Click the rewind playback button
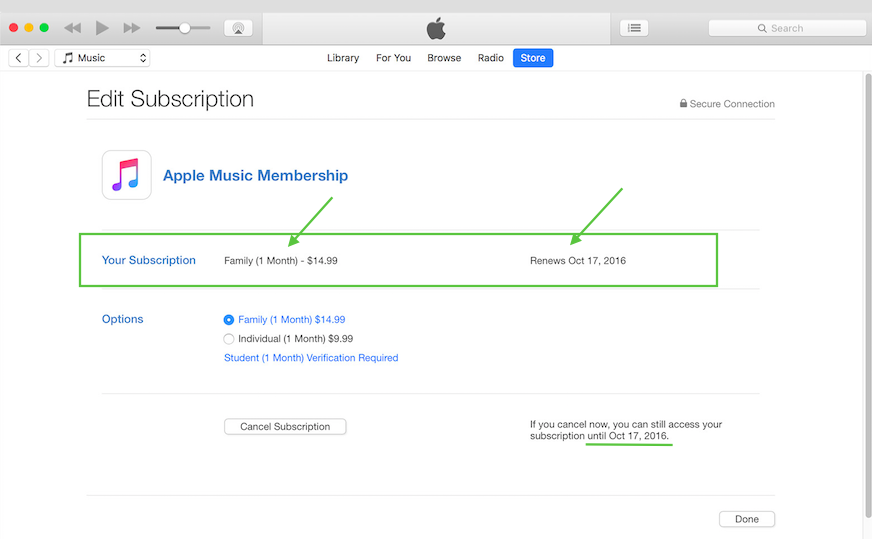The height and width of the screenshot is (539, 872). tap(73, 28)
